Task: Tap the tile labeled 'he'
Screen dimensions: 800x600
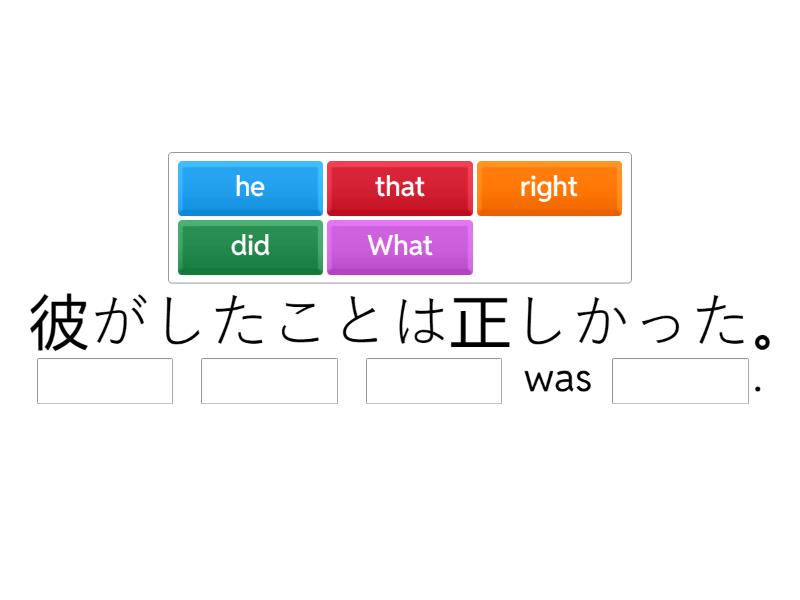Action: [x=250, y=187]
